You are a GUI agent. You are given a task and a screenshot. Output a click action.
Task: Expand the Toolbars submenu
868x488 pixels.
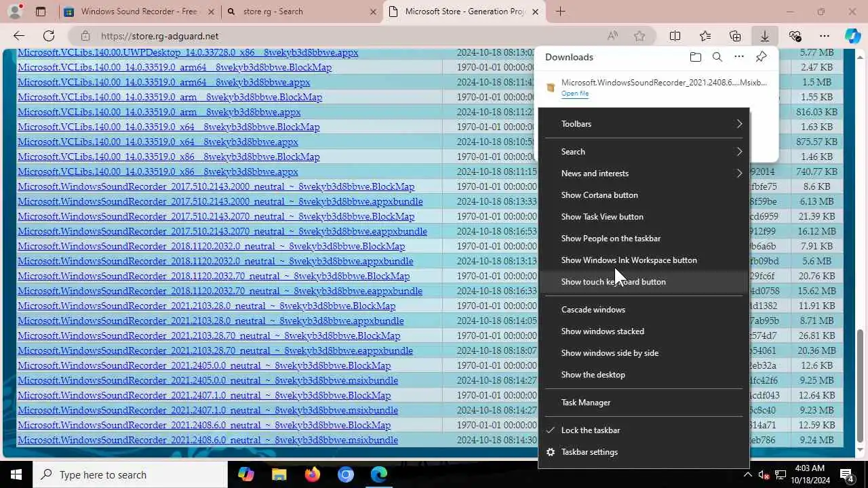pyautogui.click(x=644, y=124)
